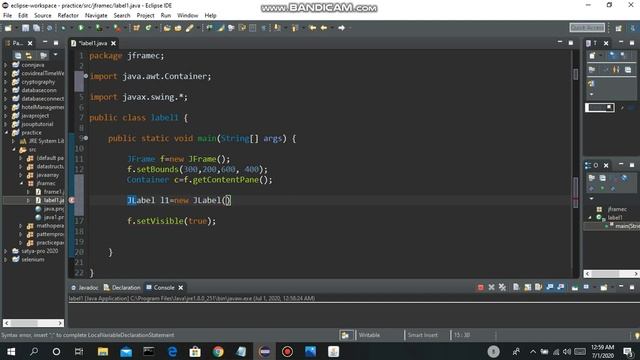Click the Open Console icon

click(x=604, y=287)
